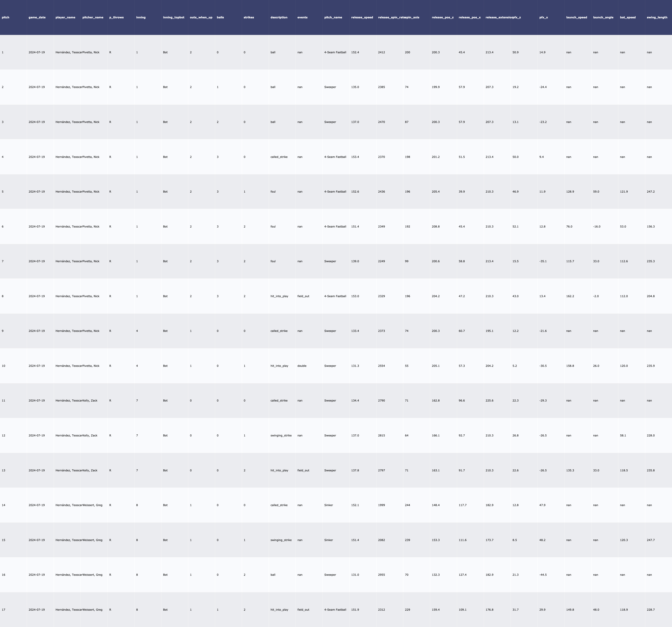Screen dimensions: 672x627
Task: Click the swinging_strike cell in row 12
Action: click(281, 435)
